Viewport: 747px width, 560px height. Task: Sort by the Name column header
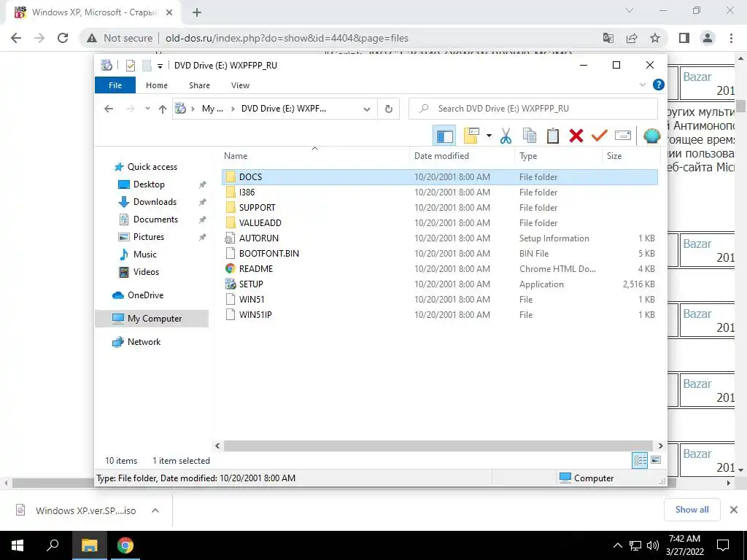coord(314,156)
